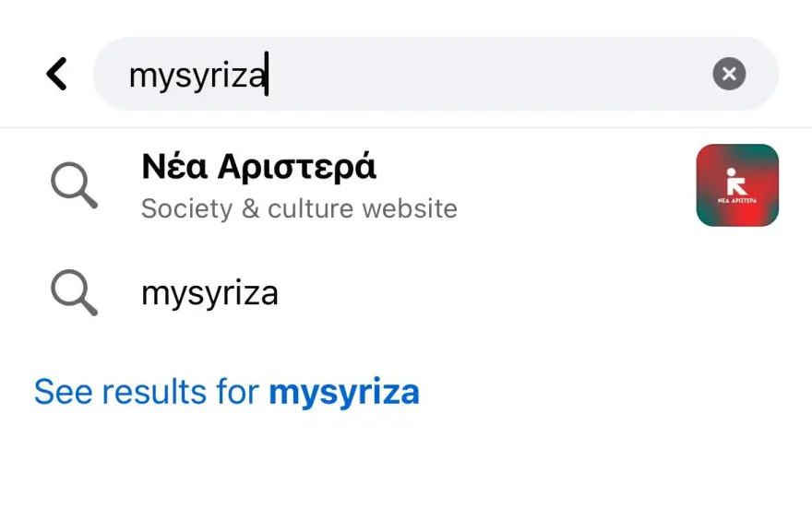Screen dimensions: 812x520
Task: Select the Νέα Αριστερά page suggestion title
Action: pos(258,167)
